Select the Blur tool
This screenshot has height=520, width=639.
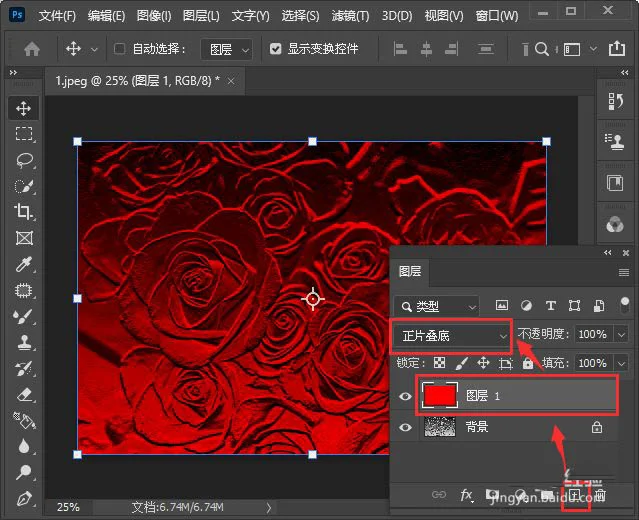24,446
